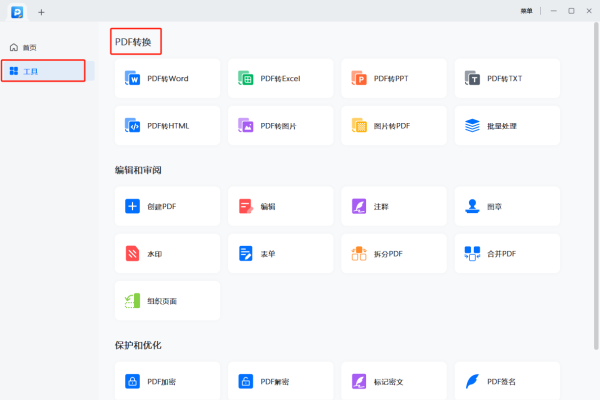
Task: Open the 拆分PDF split tool
Action: tap(393, 254)
